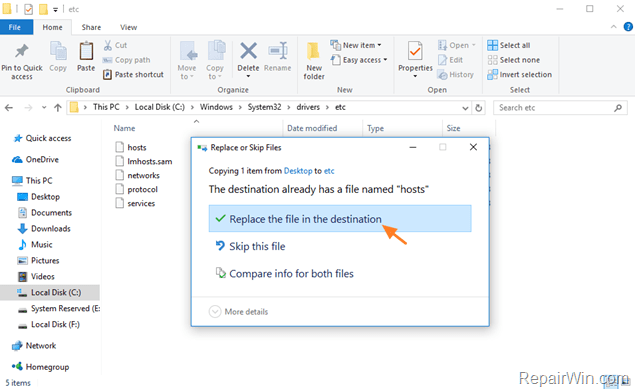
Task: Click Invert selection
Action: point(520,74)
